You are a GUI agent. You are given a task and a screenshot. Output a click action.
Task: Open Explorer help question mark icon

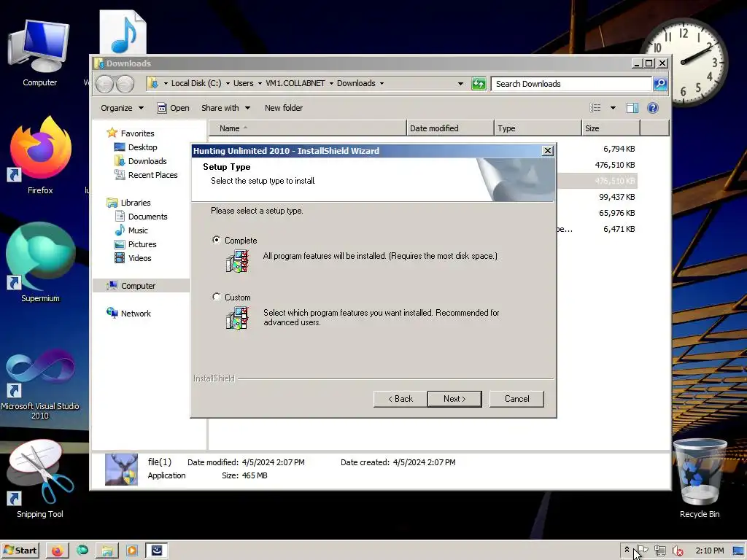653,108
